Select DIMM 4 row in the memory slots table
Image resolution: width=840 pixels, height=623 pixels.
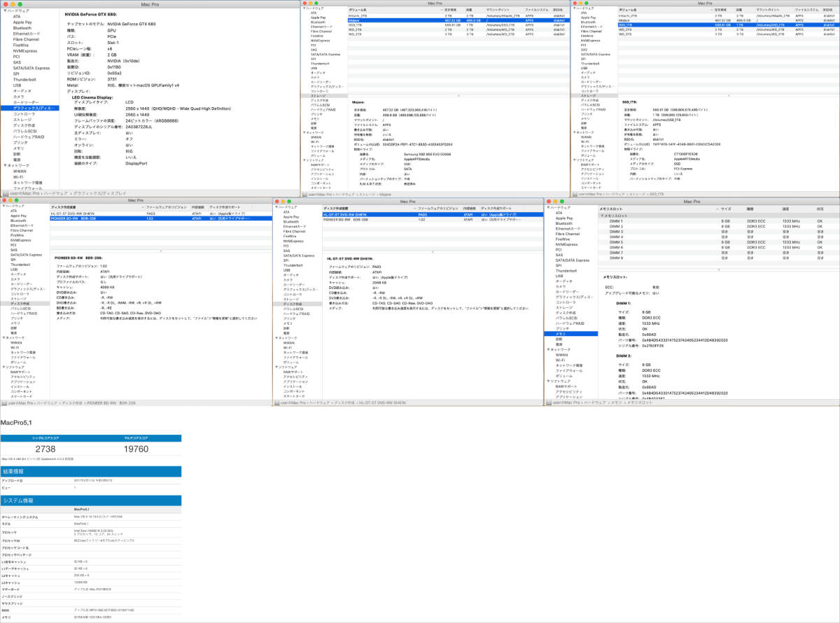coord(720,237)
